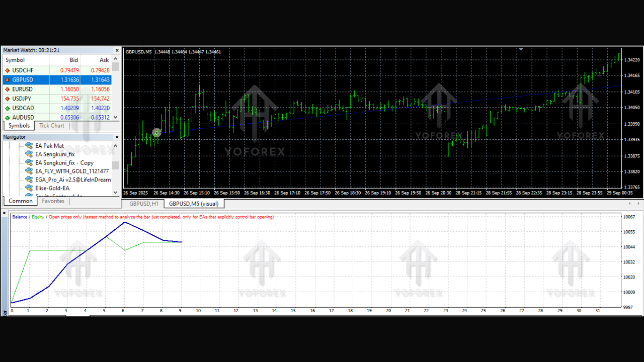Click the AUDUSD green up-arrow icon
The height and width of the screenshot is (362, 644).
7,118
